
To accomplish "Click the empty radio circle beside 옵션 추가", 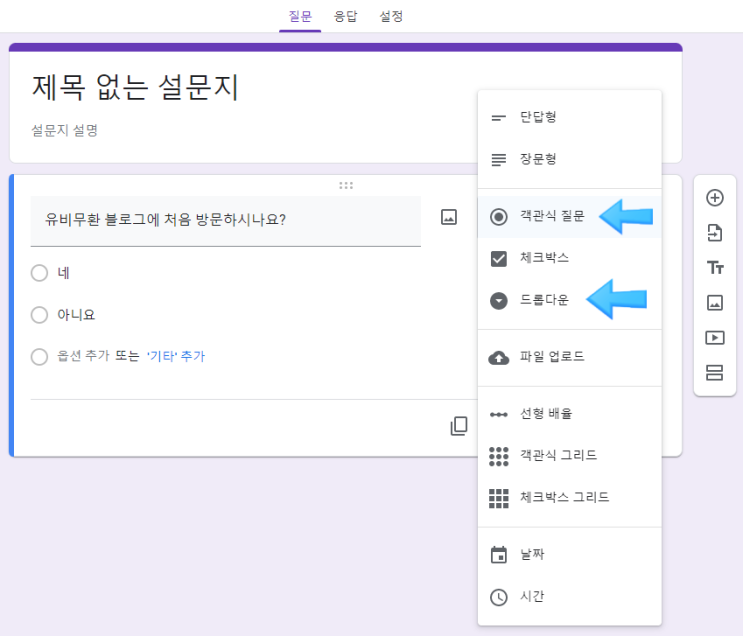I will (39, 356).
